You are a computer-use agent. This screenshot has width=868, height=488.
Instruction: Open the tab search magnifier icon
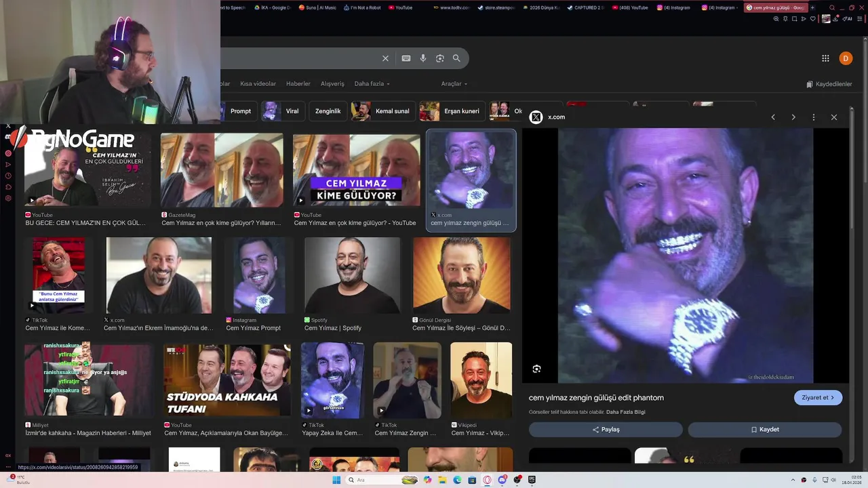832,7
